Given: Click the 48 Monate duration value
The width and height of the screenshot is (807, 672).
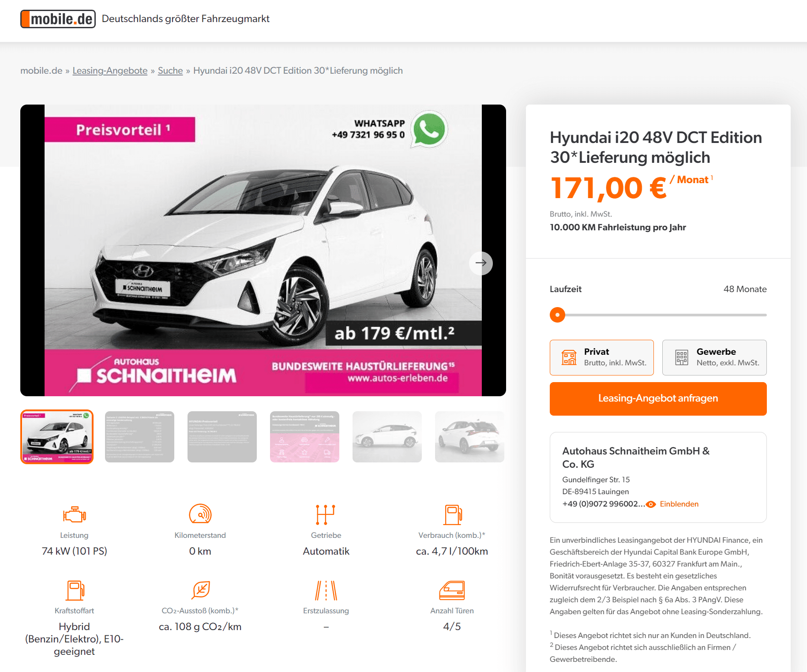Looking at the screenshot, I should tap(745, 289).
